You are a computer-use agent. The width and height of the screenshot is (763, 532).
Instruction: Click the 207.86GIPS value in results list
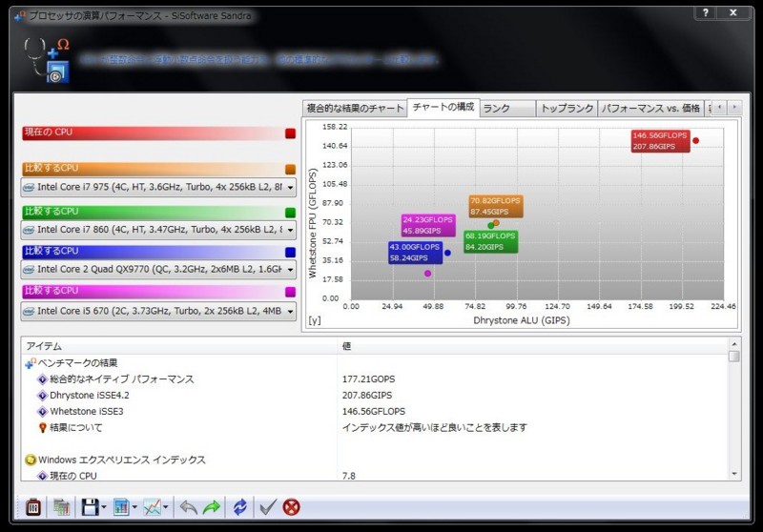pyautogui.click(x=367, y=396)
